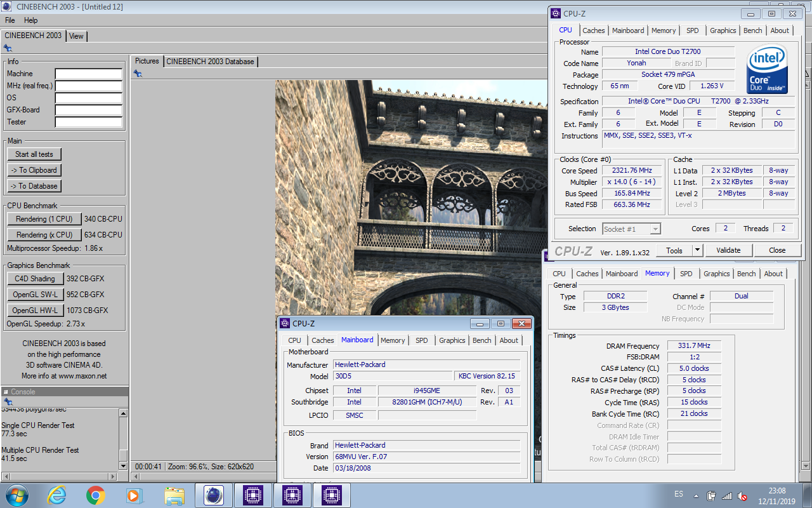The height and width of the screenshot is (508, 812).
Task: Select the CINEBENCH 2003 Database tab
Action: 211,62
